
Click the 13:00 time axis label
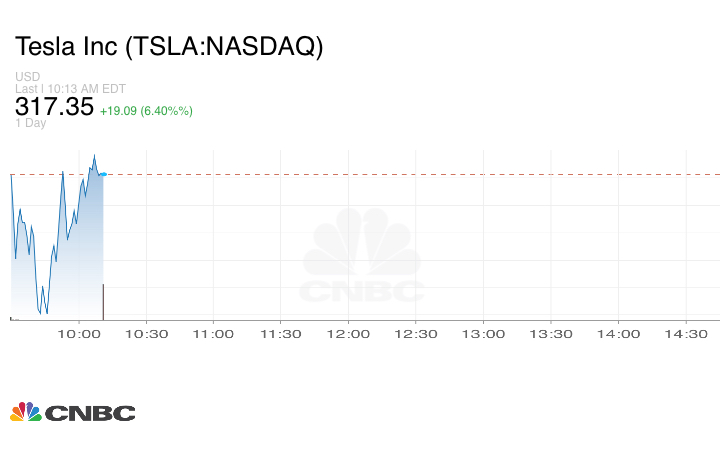(483, 334)
